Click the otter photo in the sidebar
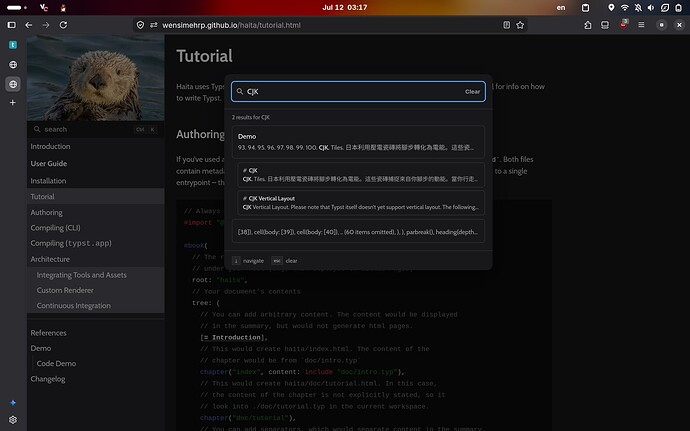 pyautogui.click(x=95, y=77)
